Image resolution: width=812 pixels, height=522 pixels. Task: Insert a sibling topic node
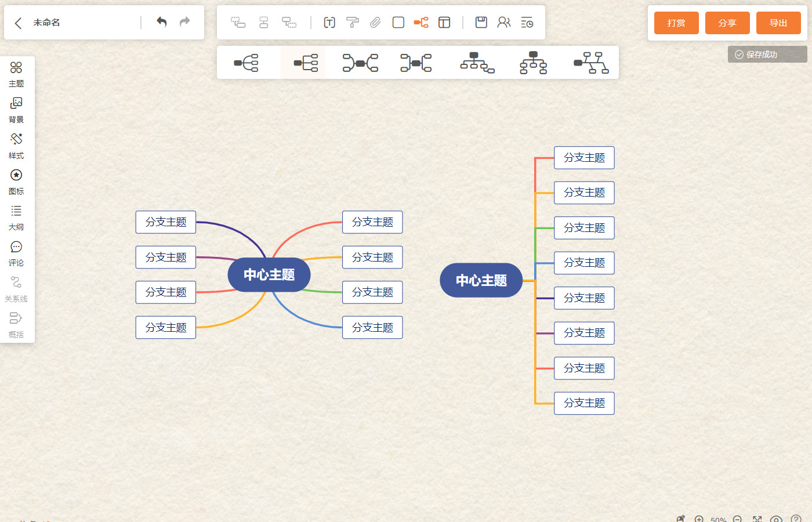(x=264, y=23)
